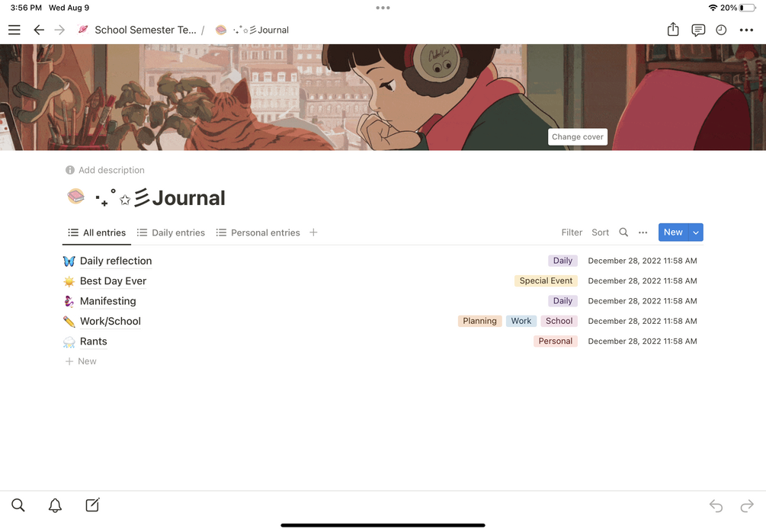Tap the 3:56 PM clock in status bar
Viewport: 766px width, 532px height.
(26, 8)
